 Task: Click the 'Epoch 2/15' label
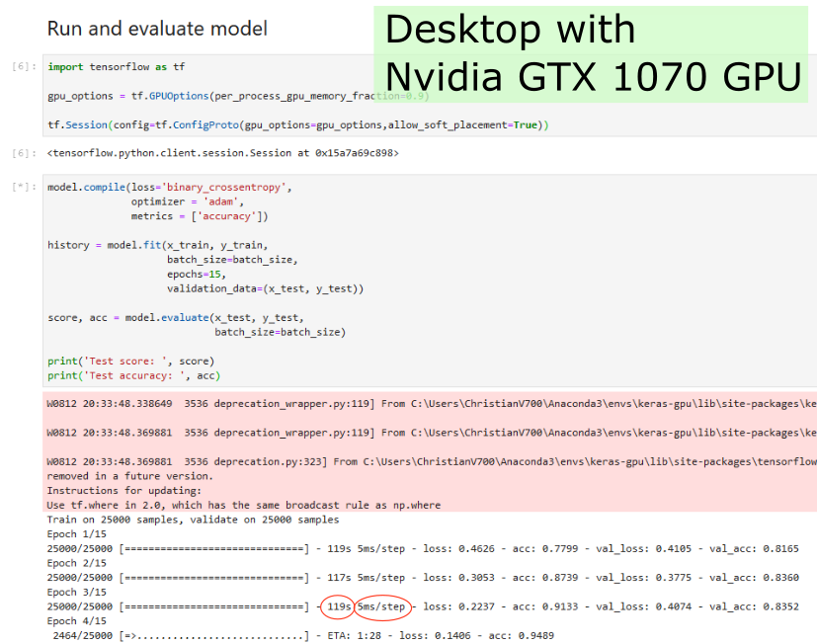point(77,563)
